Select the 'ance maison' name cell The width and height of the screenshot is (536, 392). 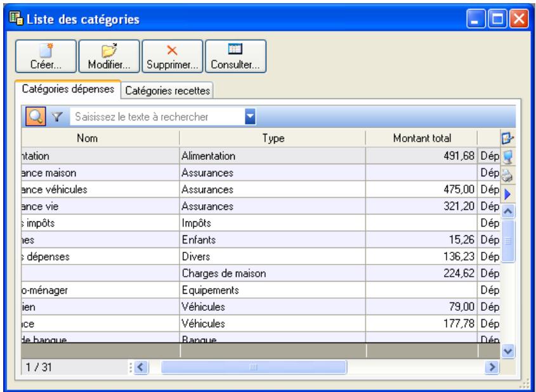tap(100, 173)
